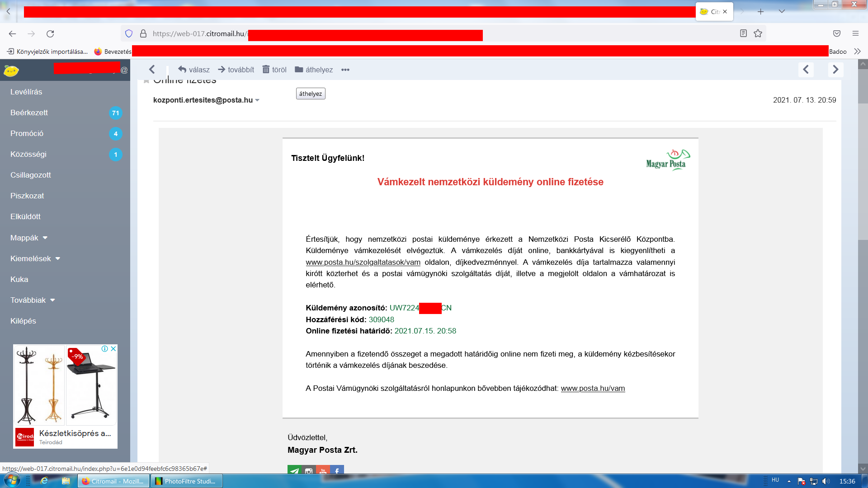Click Levélírás to compose mail
This screenshot has height=488, width=868.
[x=26, y=92]
